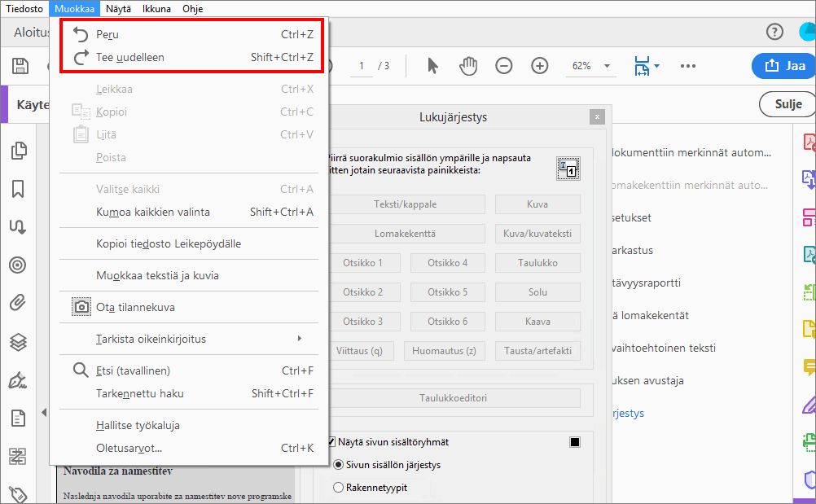
Task: Click the Tausta/artefakti button
Action: point(537,351)
